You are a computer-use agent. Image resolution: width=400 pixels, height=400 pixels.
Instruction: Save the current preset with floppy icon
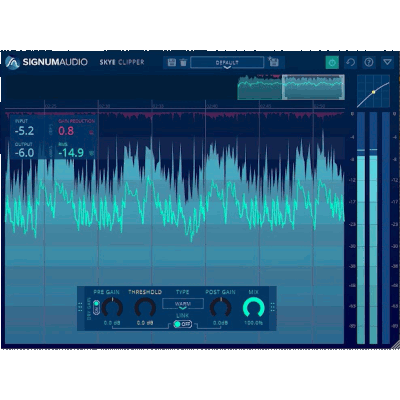click(171, 62)
